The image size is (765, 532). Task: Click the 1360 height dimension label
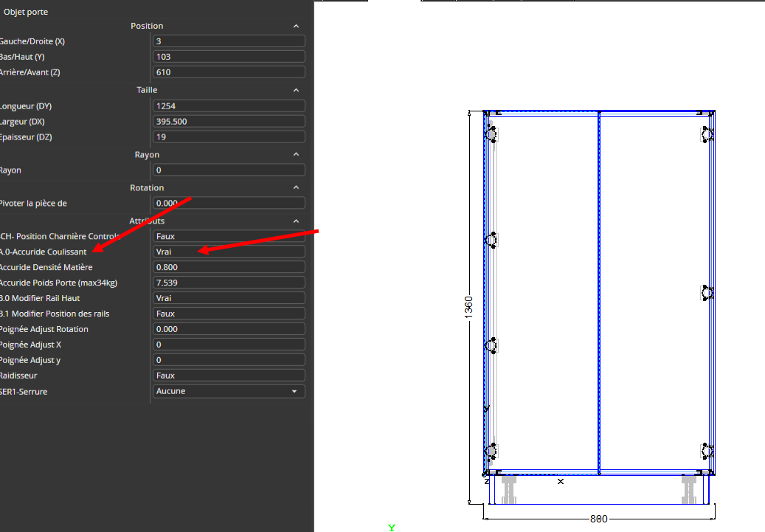tap(468, 307)
